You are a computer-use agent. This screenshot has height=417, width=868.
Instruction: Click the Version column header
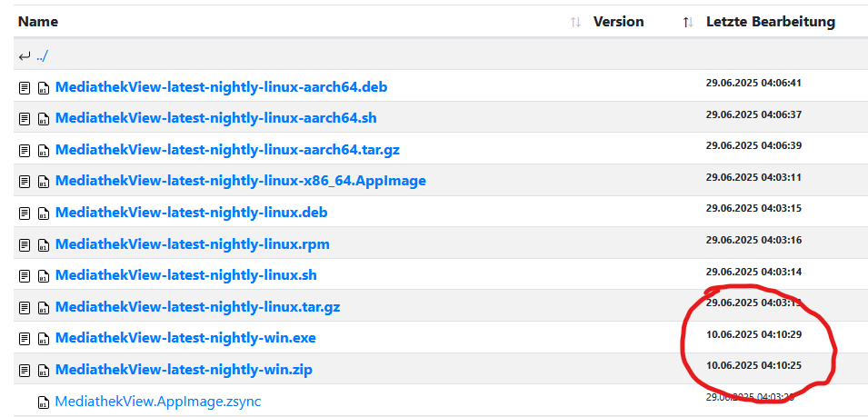618,22
